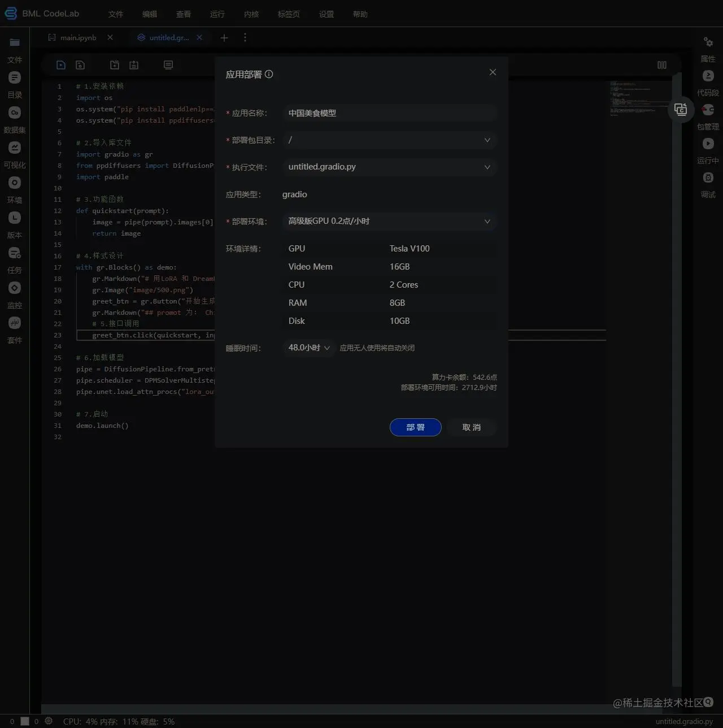723x728 pixels.
Task: Open the tab more options kebab menu
Action: (x=245, y=37)
